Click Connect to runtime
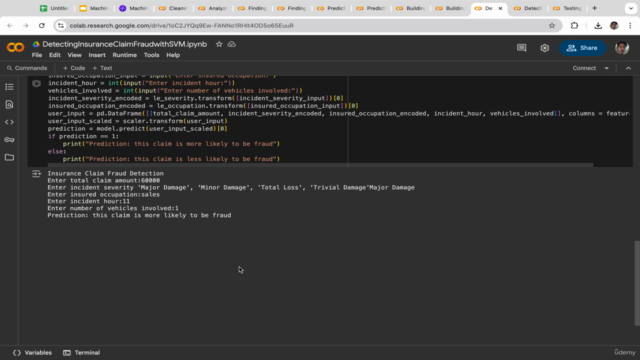 (x=584, y=68)
